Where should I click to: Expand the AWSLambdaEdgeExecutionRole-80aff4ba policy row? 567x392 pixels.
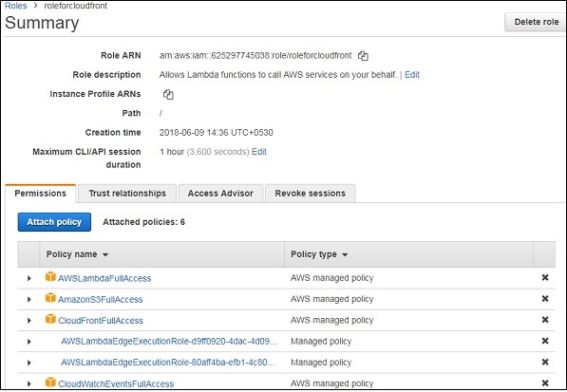tap(28, 363)
